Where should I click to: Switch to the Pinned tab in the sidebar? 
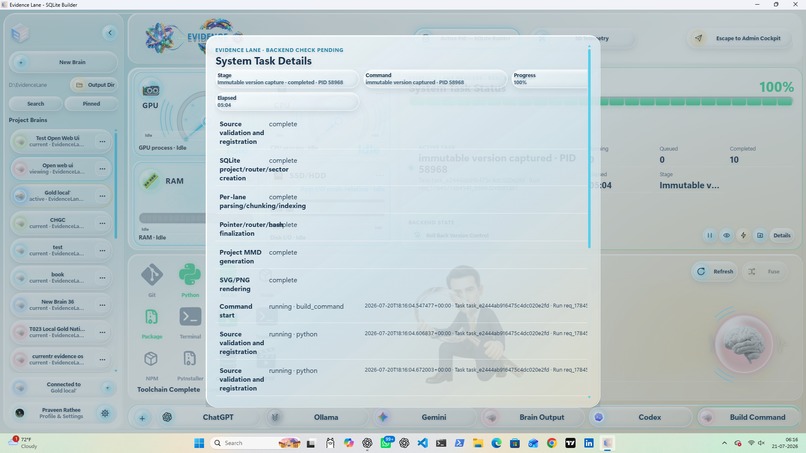(x=91, y=104)
